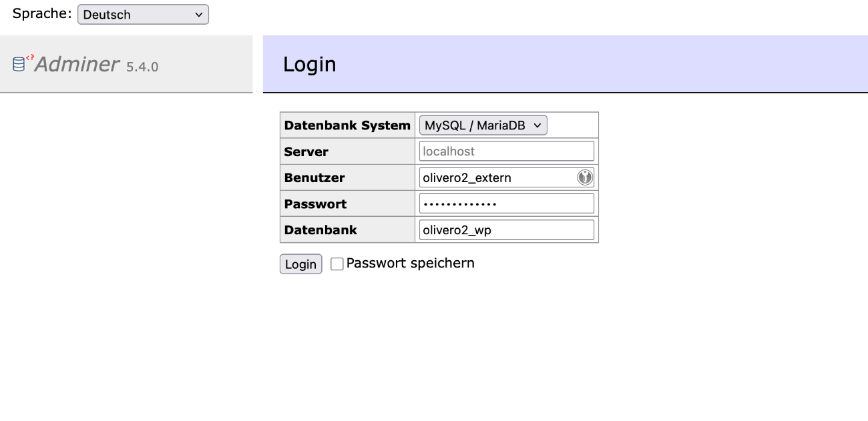This screenshot has width=868, height=421.
Task: Click the Datenbank System row label
Action: [347, 125]
